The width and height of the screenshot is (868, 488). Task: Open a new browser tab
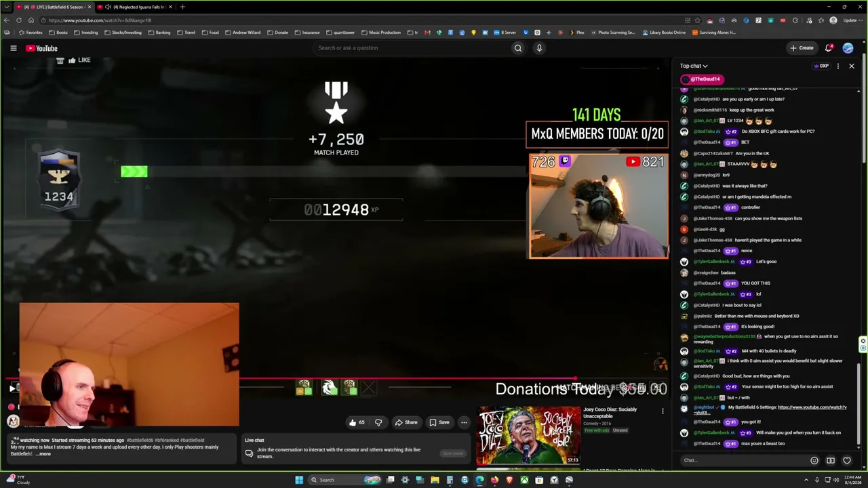click(182, 7)
